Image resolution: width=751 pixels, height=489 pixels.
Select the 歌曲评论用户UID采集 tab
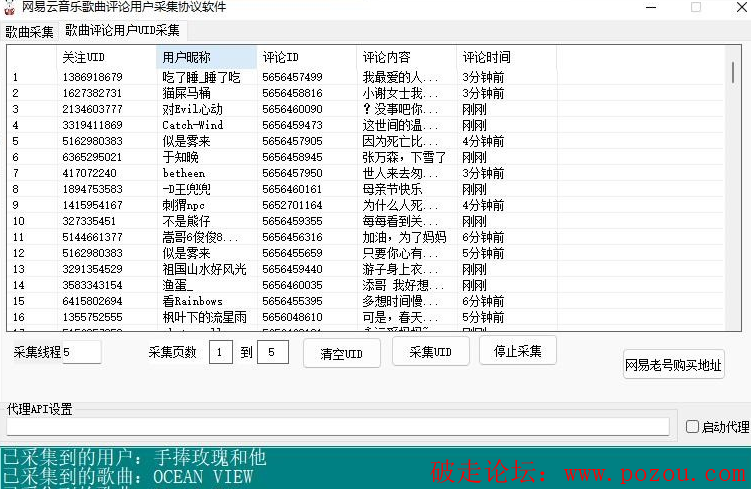tap(123, 31)
